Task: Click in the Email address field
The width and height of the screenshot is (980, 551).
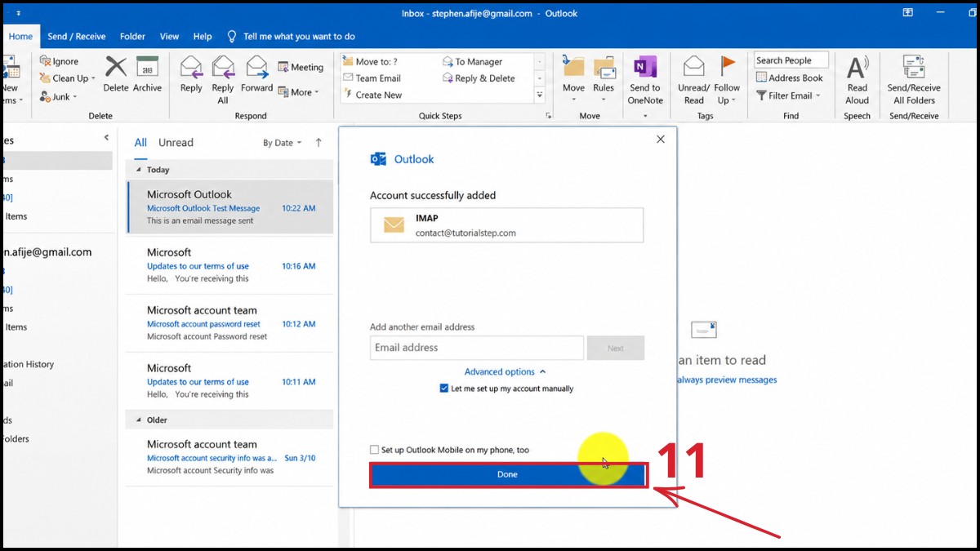Action: pos(477,348)
